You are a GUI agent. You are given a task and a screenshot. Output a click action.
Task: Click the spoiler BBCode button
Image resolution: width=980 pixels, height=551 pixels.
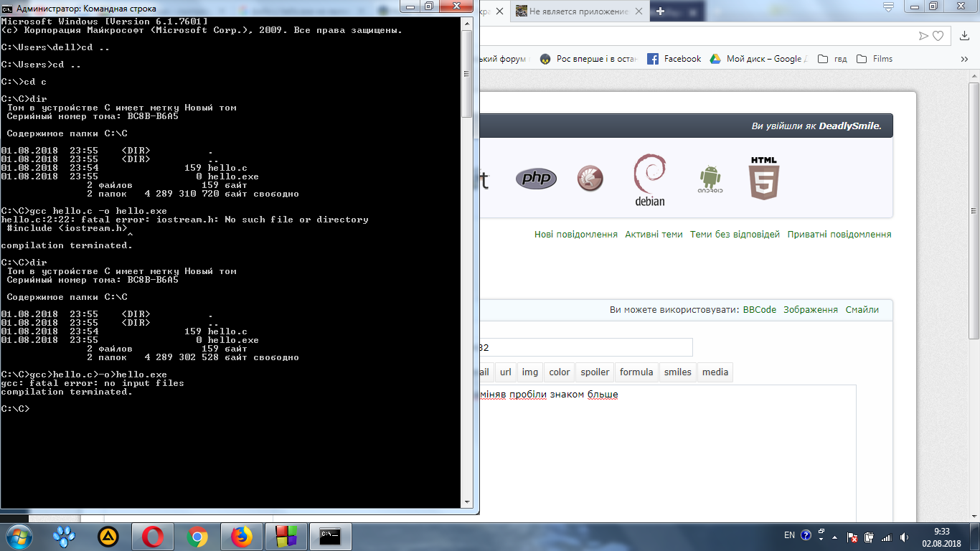point(595,372)
